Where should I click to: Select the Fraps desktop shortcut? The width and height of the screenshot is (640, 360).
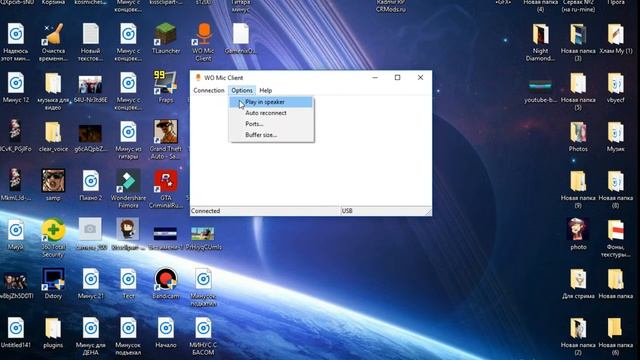click(166, 87)
